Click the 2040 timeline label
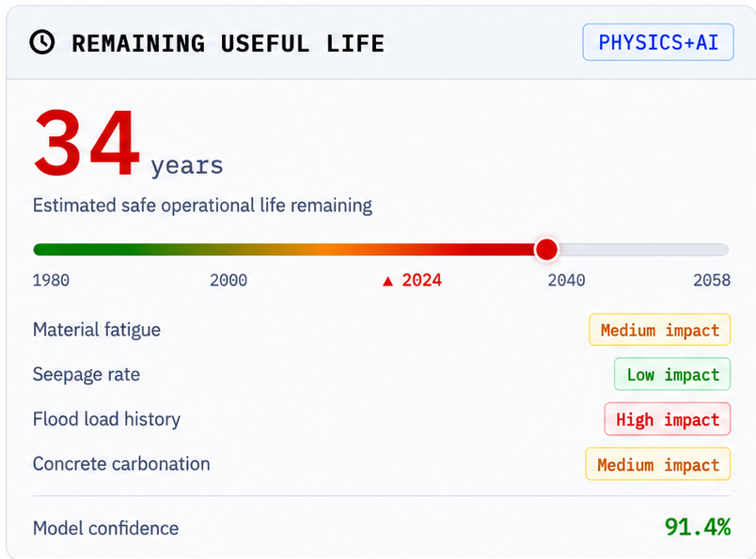756x559 pixels. click(x=566, y=281)
